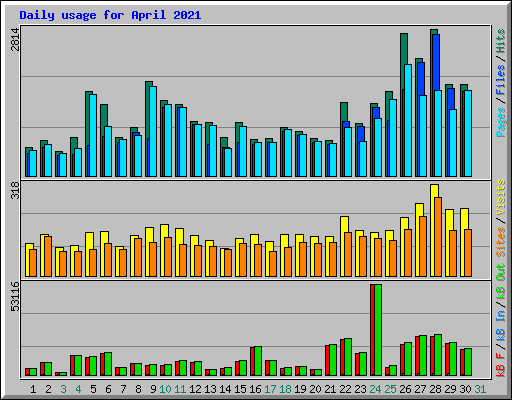Select green weekend day label 4
The image size is (512, 400).
[78, 389]
